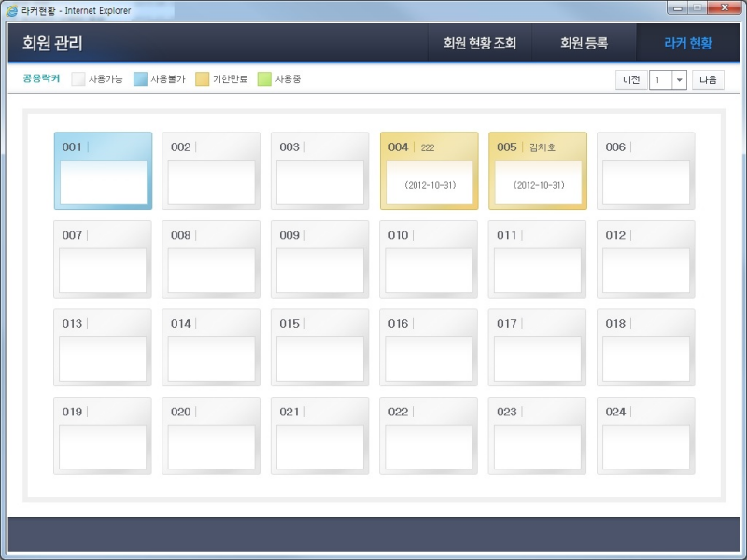This screenshot has width=747, height=560.
Task: Click the 기한만료 yellow legend swatch
Action: click(x=203, y=79)
